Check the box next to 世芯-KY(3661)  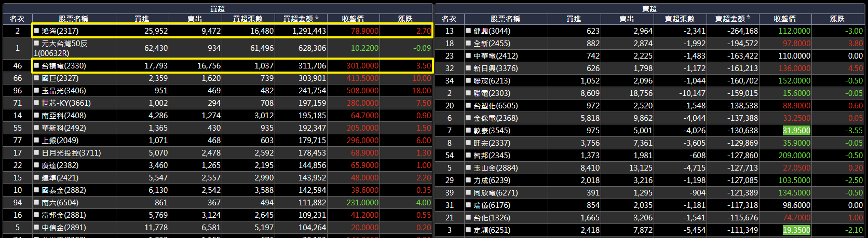(37, 103)
